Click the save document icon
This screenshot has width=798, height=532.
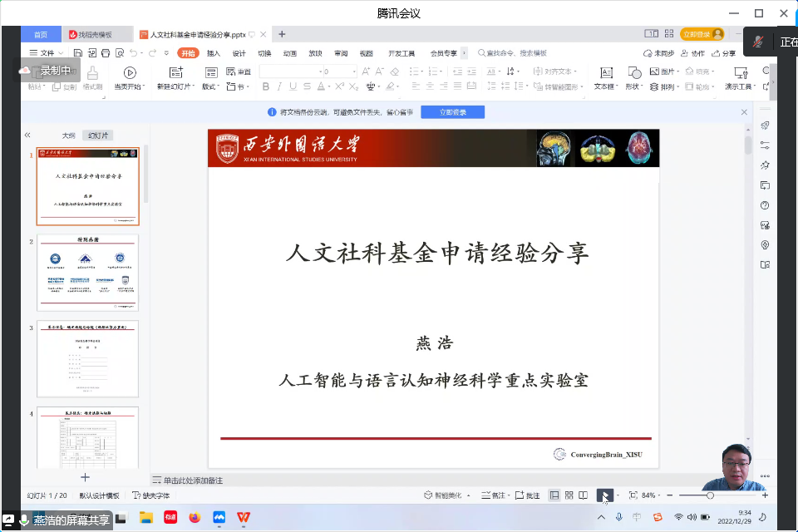coord(76,53)
